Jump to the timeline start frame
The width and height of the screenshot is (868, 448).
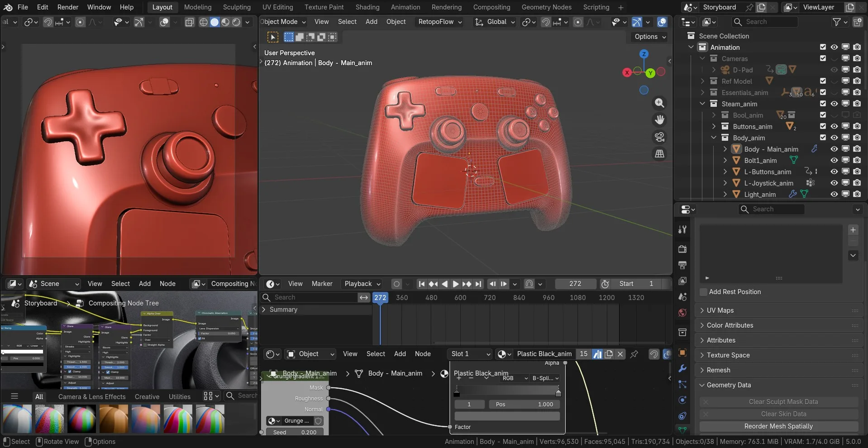pyautogui.click(x=422, y=284)
